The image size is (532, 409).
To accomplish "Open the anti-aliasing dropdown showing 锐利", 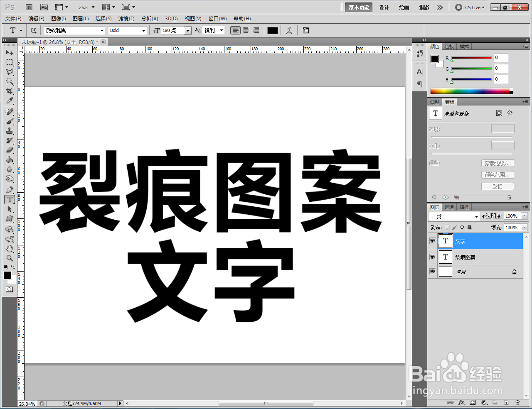I will [222, 30].
